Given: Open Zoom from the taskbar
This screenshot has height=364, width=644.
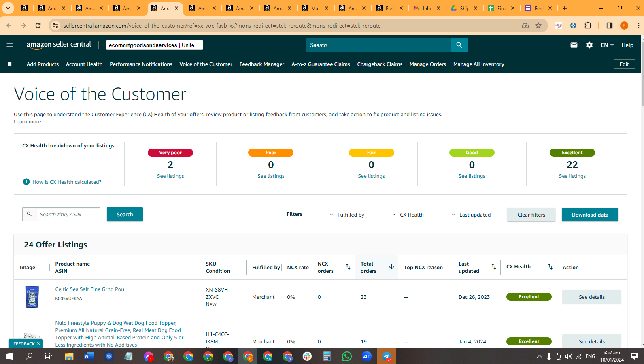Looking at the screenshot, I should 367,356.
